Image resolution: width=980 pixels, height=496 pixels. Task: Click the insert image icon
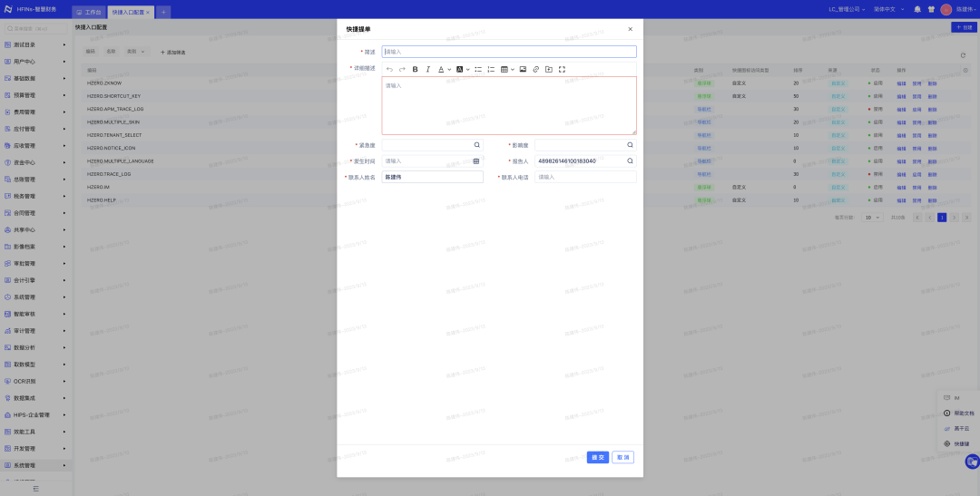pos(523,69)
